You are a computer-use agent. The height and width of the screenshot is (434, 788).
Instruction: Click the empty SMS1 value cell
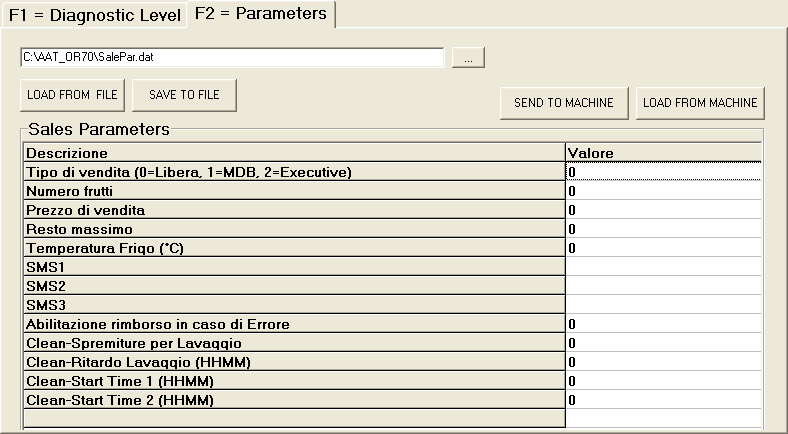[x=663, y=267]
